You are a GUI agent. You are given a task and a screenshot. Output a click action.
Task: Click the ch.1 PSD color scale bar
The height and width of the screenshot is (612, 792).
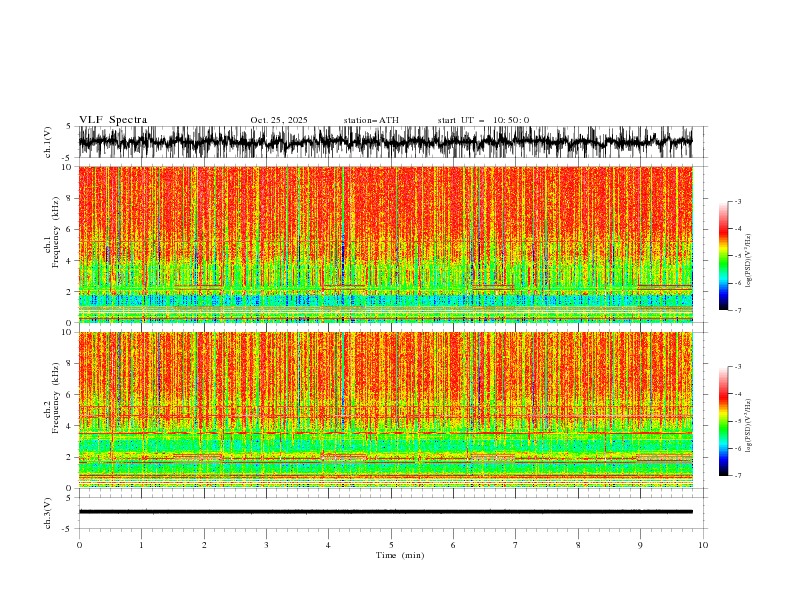click(x=723, y=256)
